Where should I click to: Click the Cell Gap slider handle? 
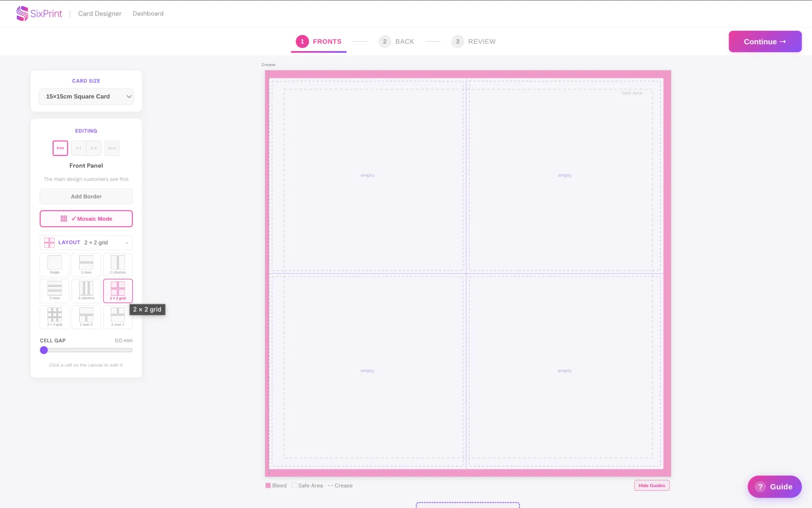click(44, 350)
